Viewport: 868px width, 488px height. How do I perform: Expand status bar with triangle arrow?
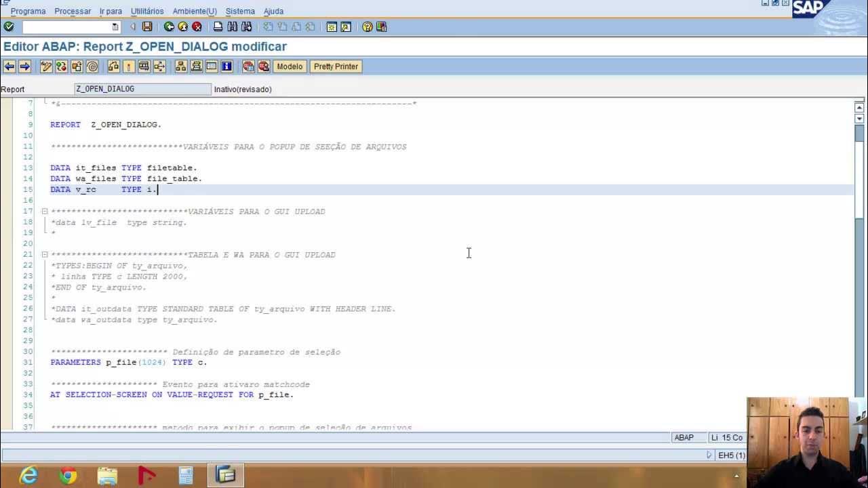(709, 455)
